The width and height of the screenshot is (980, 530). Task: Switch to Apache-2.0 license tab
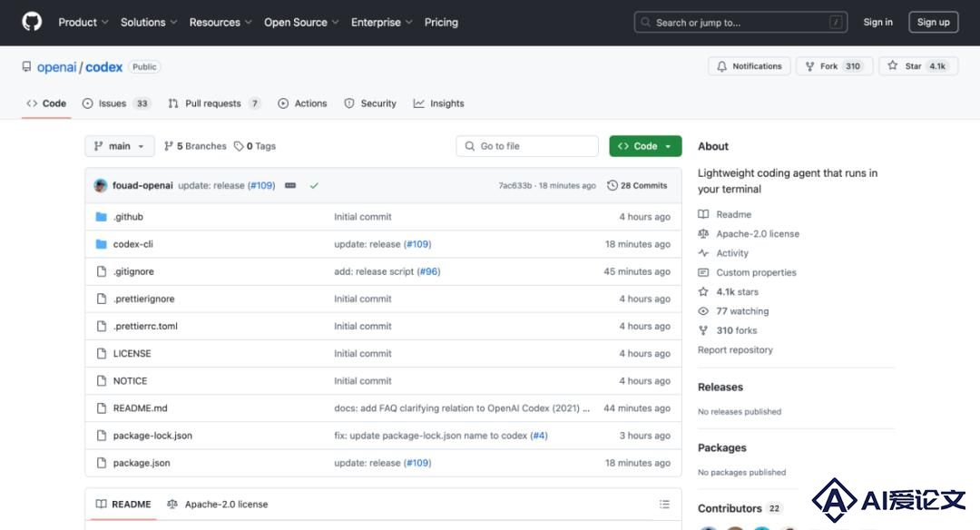pos(218,504)
